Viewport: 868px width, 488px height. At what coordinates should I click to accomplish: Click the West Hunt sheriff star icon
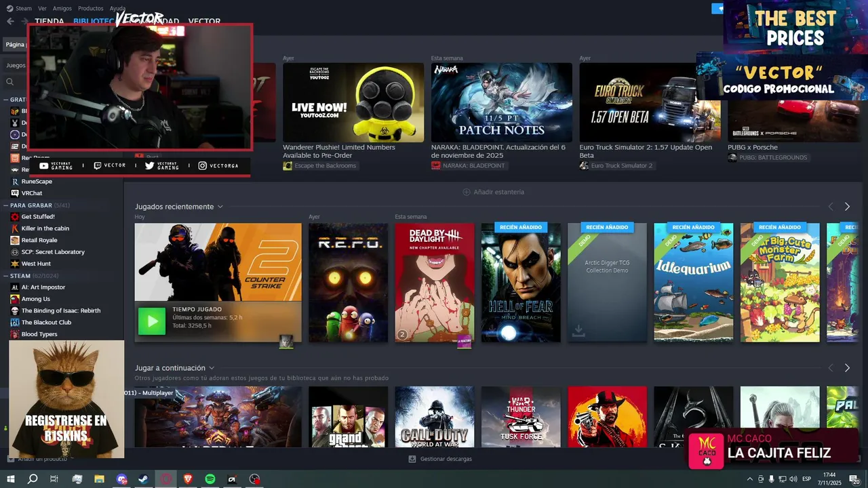[x=15, y=264]
